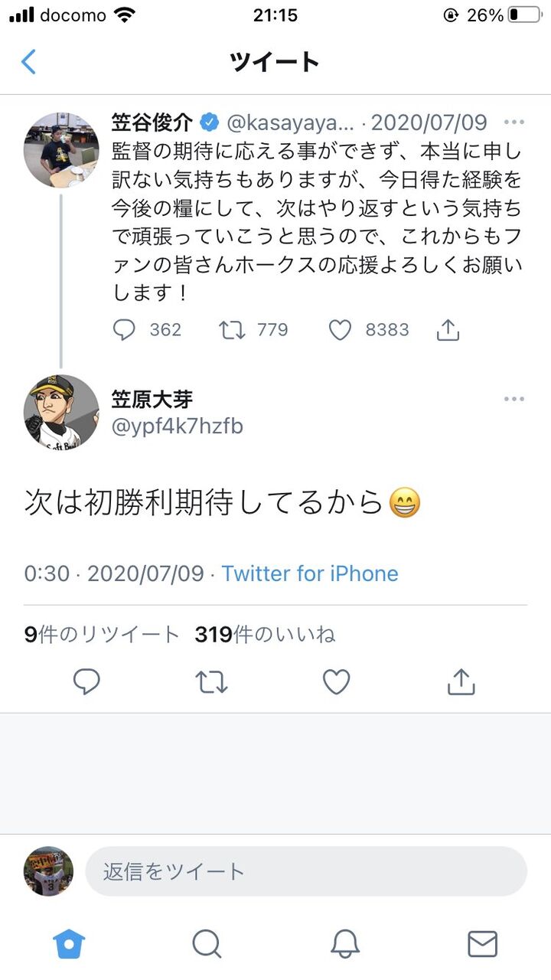Tap the back arrow in header

pos(28,61)
